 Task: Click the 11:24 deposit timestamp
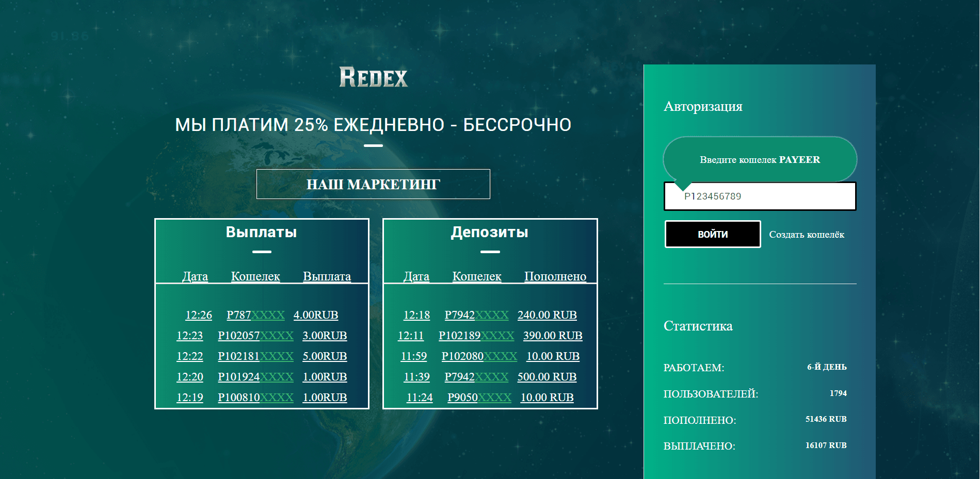418,397
